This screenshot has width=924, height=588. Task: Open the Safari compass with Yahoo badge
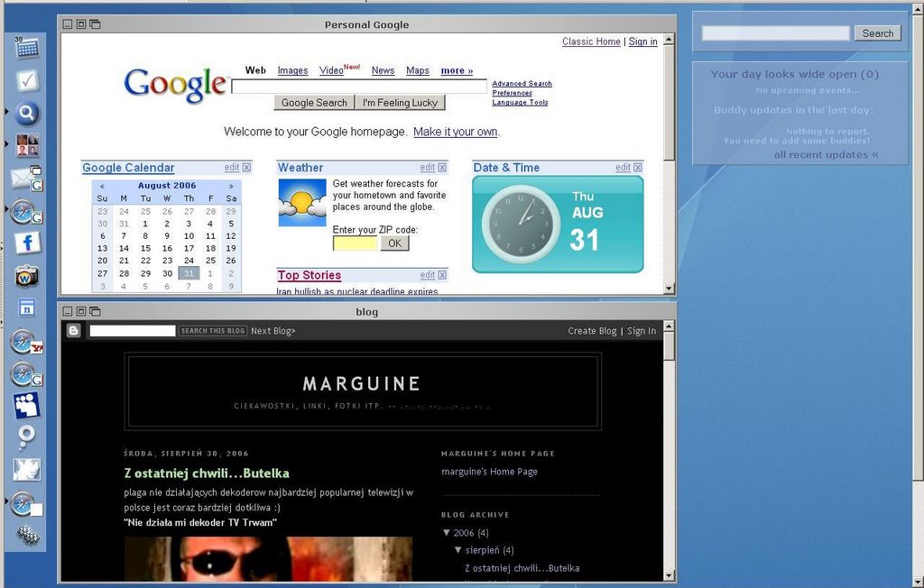coord(26,342)
